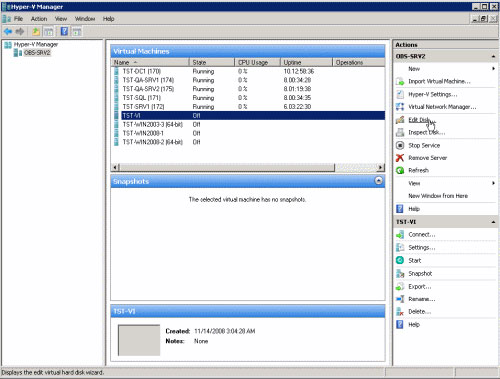This screenshot has height=379, width=500.
Task: Click Import Virtual Machine... action
Action: click(x=439, y=81)
